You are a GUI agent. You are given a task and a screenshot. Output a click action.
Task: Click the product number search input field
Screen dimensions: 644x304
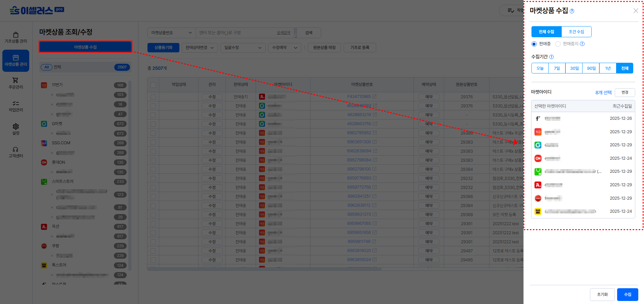236,33
